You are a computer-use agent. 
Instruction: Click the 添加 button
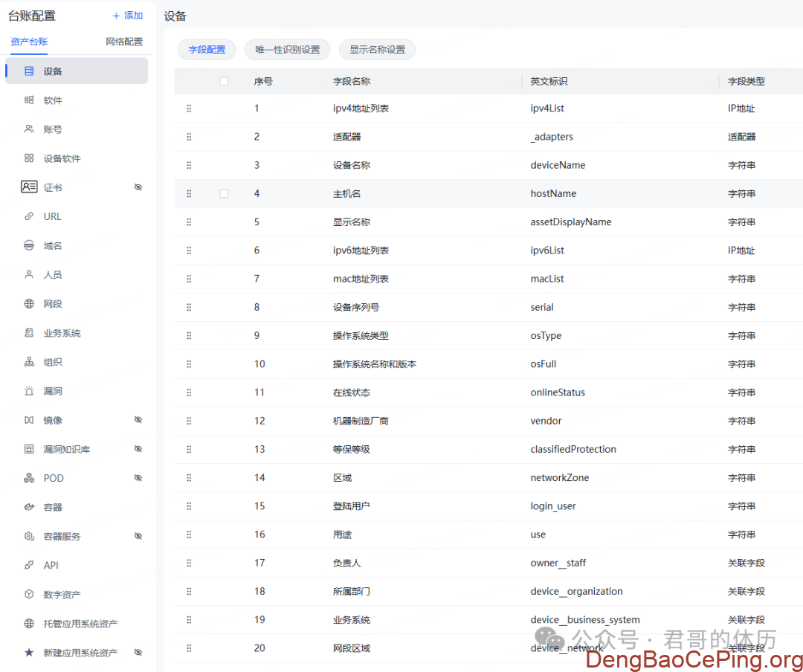(127, 16)
